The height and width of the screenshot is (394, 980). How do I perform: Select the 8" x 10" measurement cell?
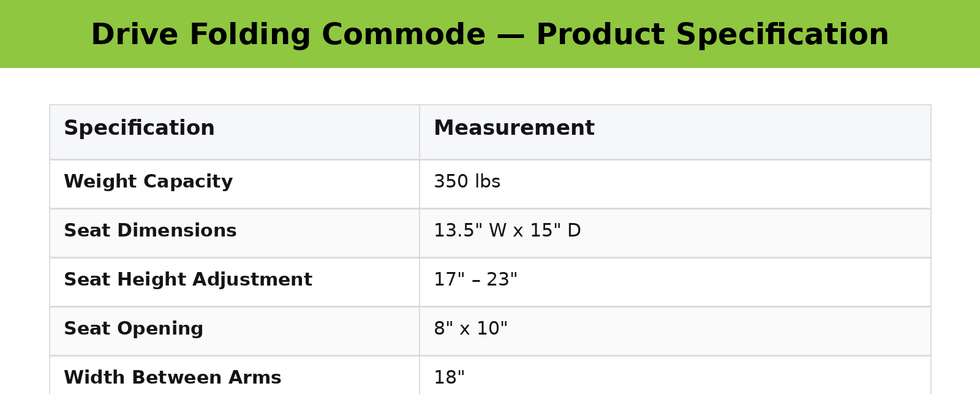click(470, 329)
